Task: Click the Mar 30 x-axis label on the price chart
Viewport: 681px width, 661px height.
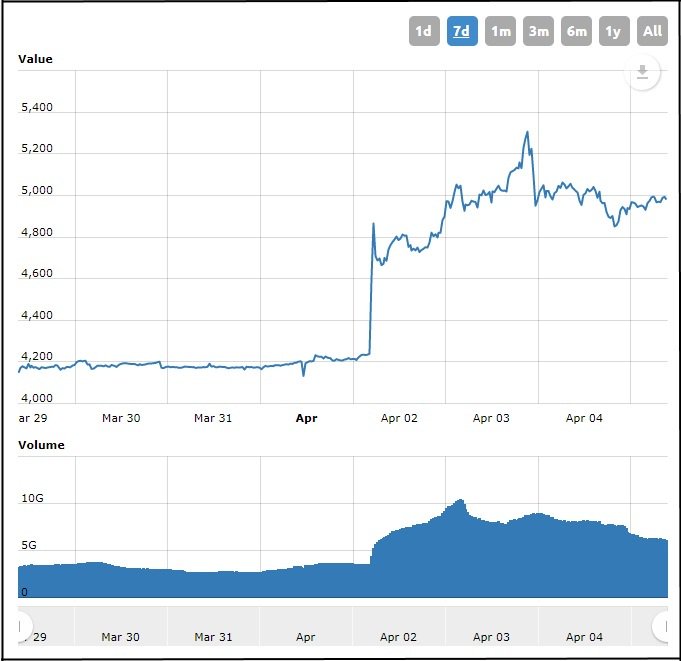Action: (119, 418)
